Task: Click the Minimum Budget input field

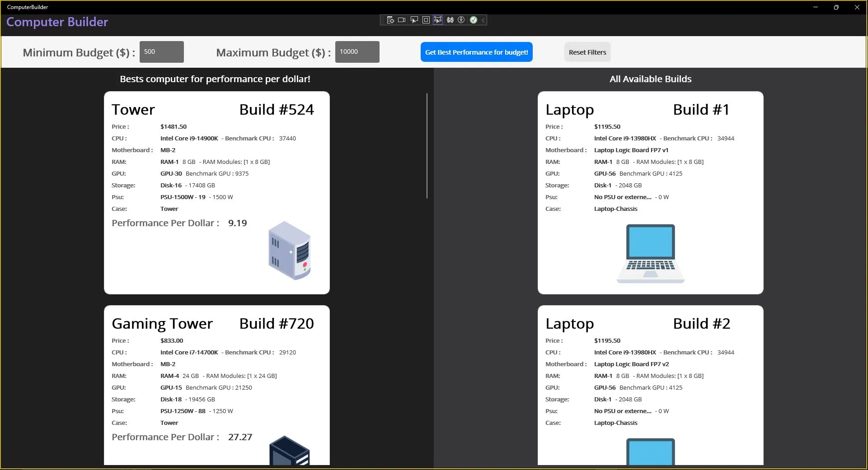Action: tap(161, 52)
